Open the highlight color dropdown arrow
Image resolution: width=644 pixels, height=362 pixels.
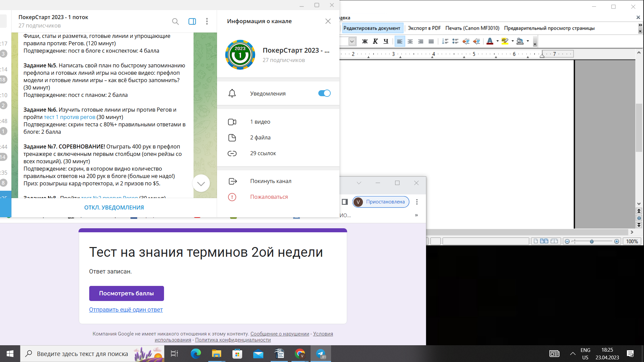click(x=513, y=41)
